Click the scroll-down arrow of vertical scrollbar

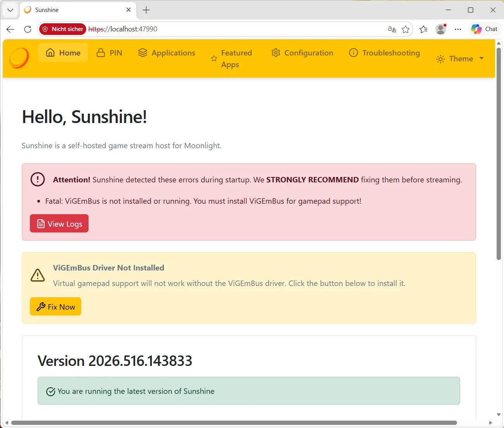coord(499,415)
